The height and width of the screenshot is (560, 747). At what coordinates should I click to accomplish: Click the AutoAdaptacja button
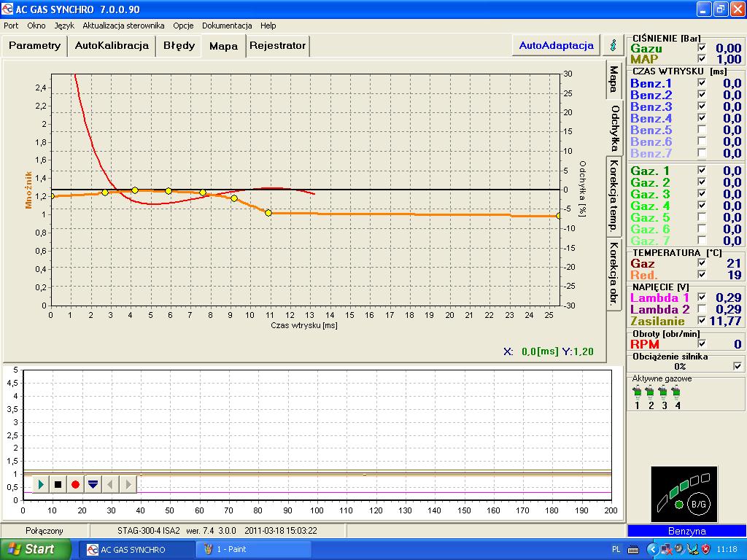pos(556,45)
